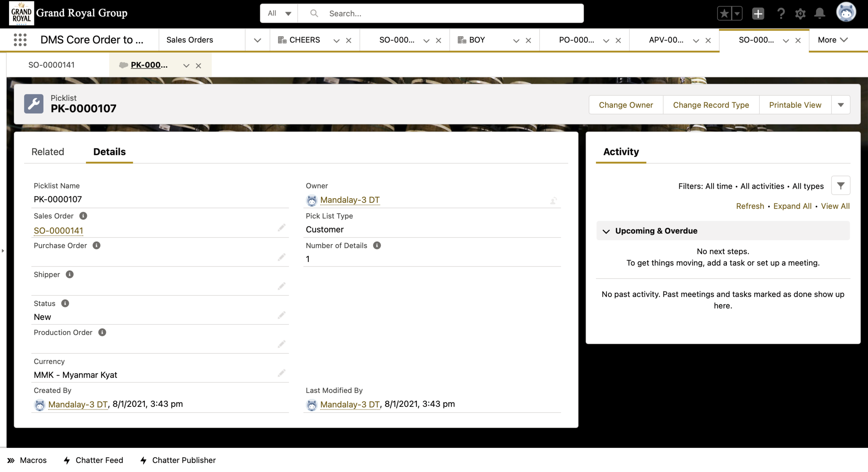The height and width of the screenshot is (472, 868).
Task: Edit Status field with pencil icon
Action: click(x=281, y=315)
